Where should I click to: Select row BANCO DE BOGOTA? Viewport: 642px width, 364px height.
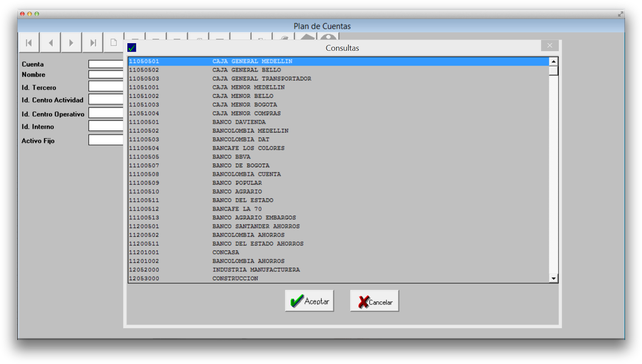pyautogui.click(x=338, y=166)
